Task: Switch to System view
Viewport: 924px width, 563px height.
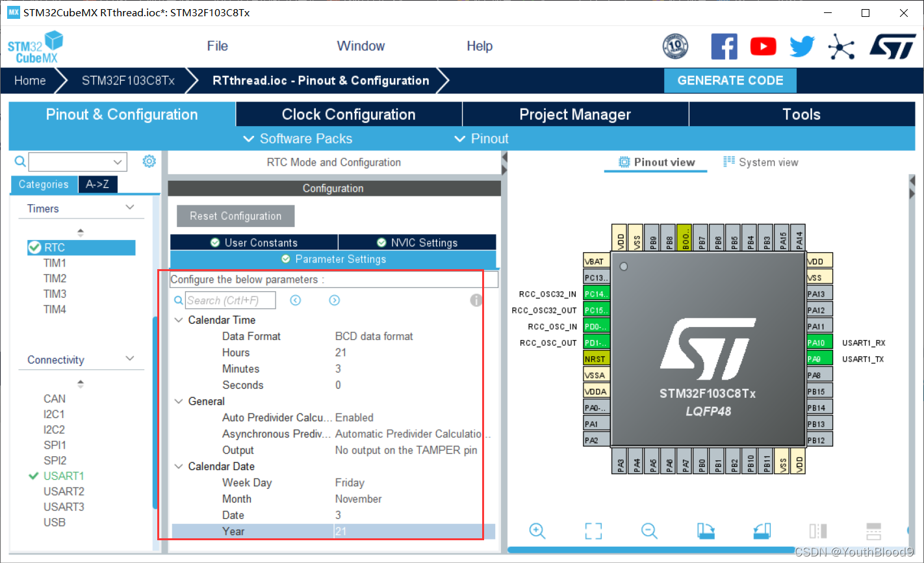Action: tap(761, 163)
